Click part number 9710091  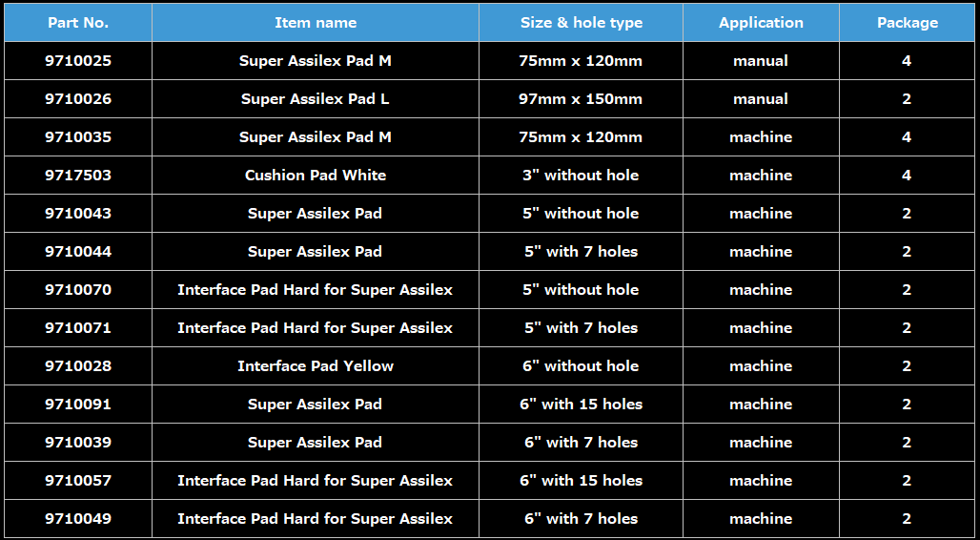coord(78,405)
